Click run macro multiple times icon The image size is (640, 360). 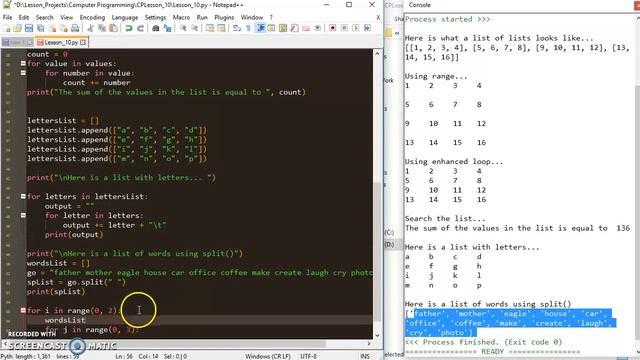[367, 28]
